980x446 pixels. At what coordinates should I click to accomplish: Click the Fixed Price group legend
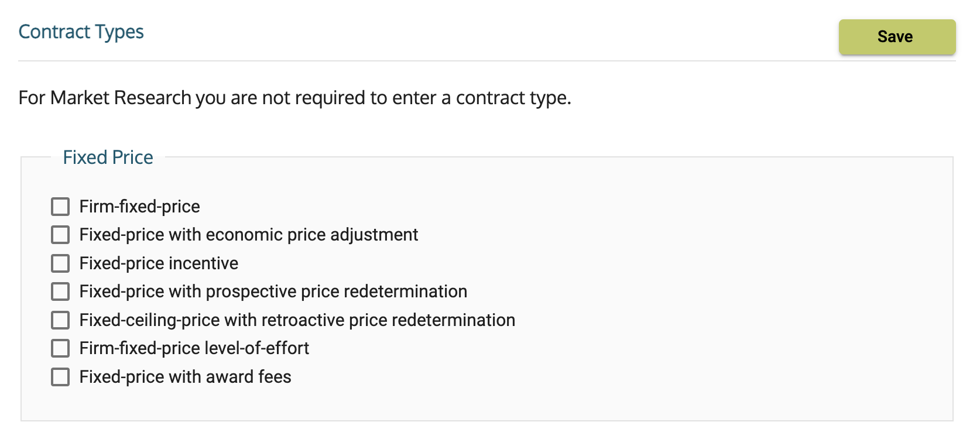108,157
